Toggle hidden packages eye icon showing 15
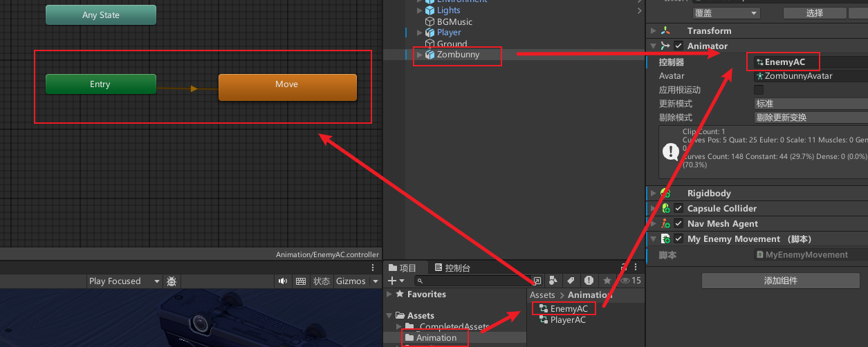The width and height of the screenshot is (868, 347). [630, 281]
